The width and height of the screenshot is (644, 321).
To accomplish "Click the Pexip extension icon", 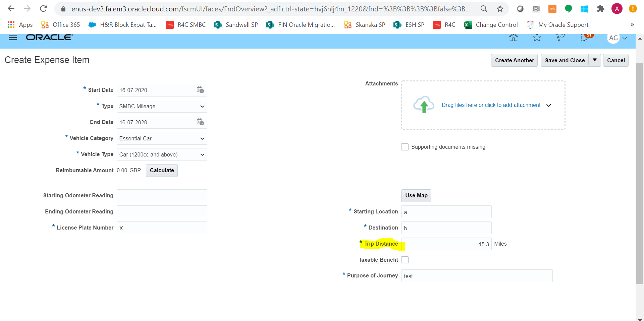I will pos(552,9).
